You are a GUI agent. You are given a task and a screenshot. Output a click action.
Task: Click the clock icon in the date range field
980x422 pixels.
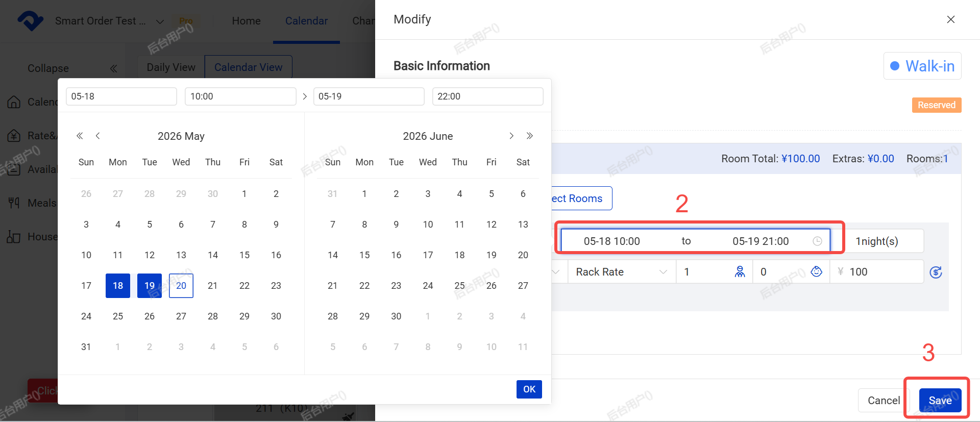click(x=817, y=241)
